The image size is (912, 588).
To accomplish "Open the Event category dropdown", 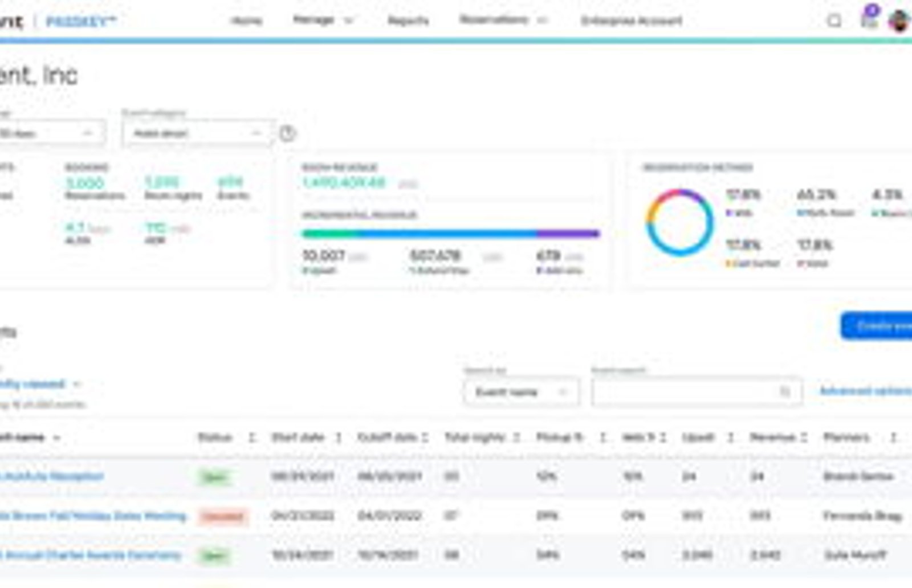I will click(x=197, y=133).
